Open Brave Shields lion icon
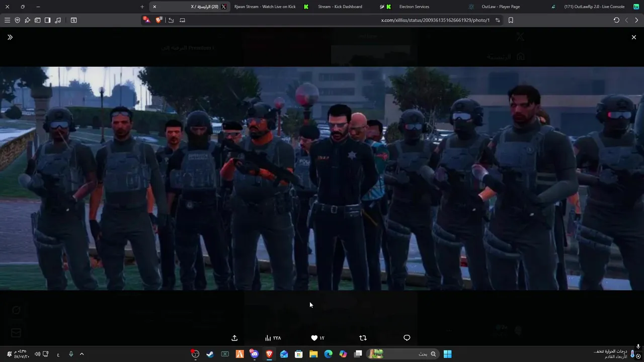 pyautogui.click(x=159, y=20)
